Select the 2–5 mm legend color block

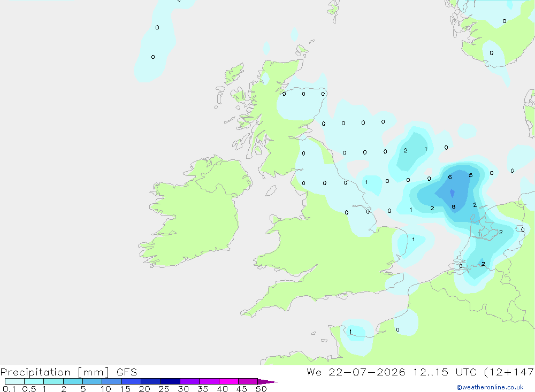(73, 381)
